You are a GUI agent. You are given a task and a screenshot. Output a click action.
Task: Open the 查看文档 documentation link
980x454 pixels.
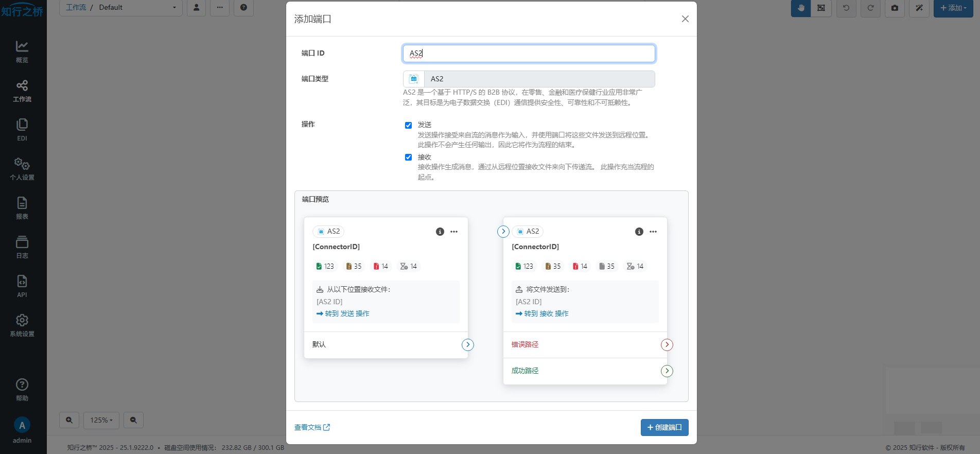[312, 427]
